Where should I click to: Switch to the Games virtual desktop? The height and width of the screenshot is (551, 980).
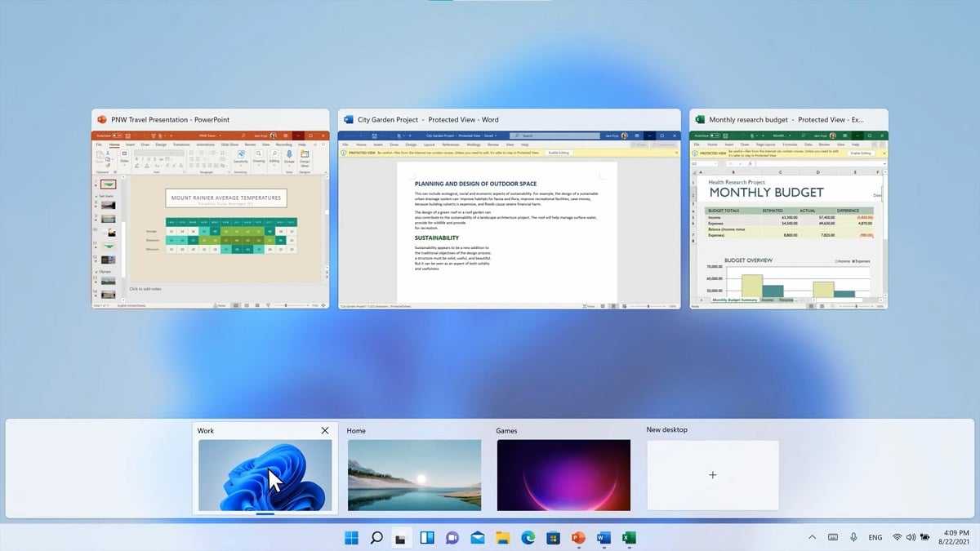(563, 475)
